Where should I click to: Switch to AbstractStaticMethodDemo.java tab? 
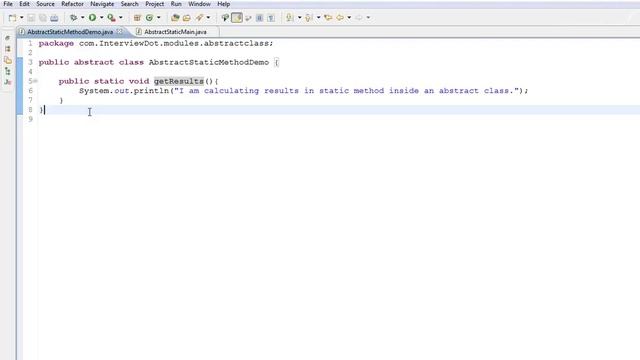pyautogui.click(x=70, y=32)
